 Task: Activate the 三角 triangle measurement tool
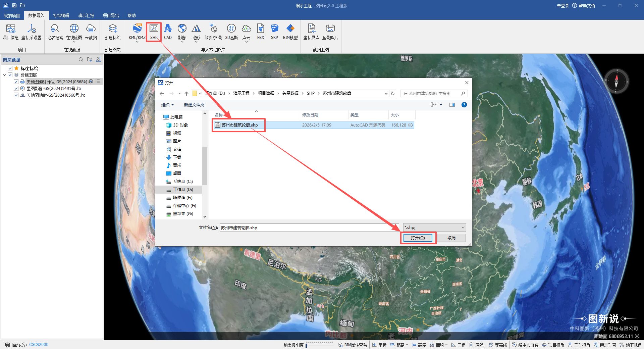point(459,345)
